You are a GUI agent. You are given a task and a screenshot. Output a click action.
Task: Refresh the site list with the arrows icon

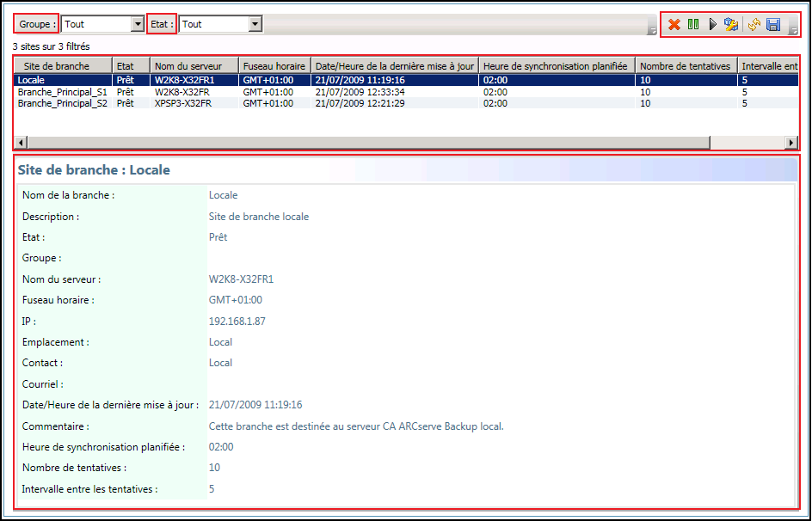pos(754,24)
